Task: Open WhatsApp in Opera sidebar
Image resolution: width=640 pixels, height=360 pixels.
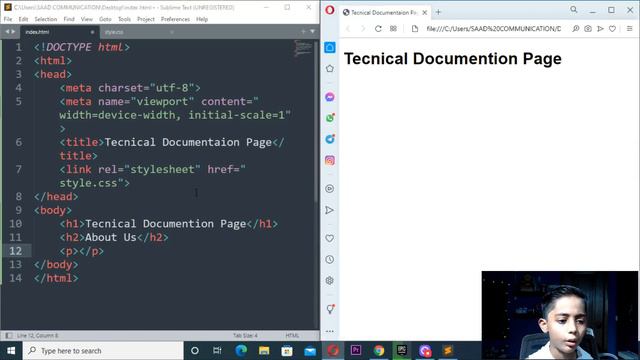Action: click(x=330, y=118)
